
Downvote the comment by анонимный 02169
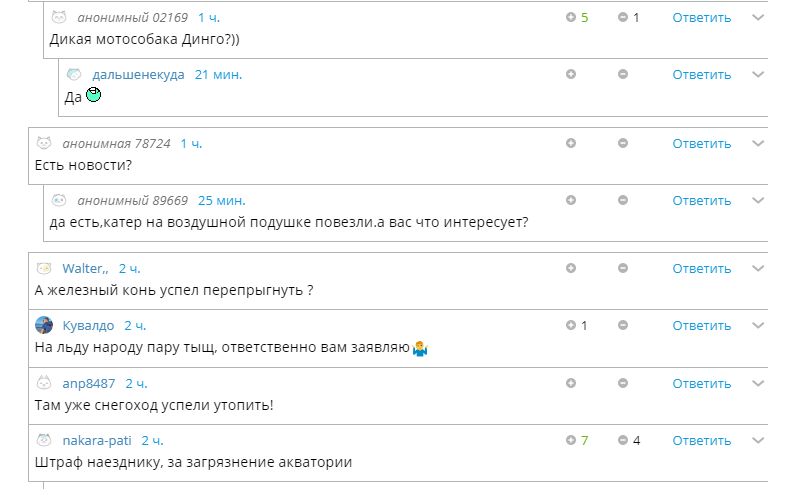coord(623,17)
